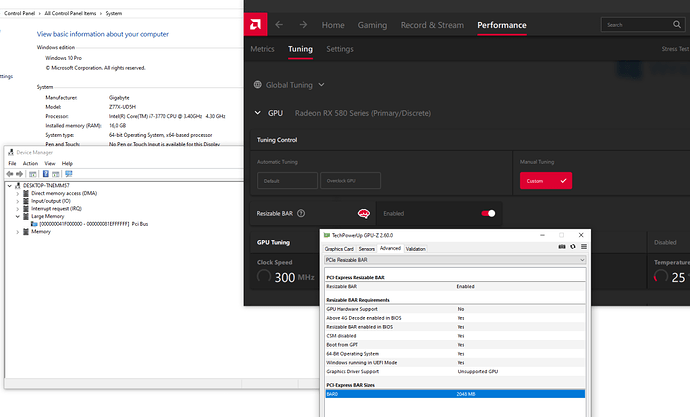Go forward with the AMD forward arrow

(303, 25)
